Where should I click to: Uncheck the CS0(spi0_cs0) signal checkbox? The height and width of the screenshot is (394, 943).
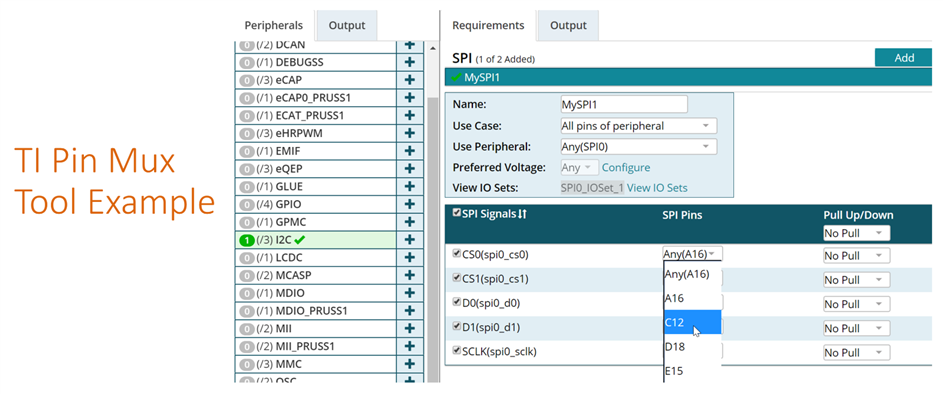click(x=456, y=253)
